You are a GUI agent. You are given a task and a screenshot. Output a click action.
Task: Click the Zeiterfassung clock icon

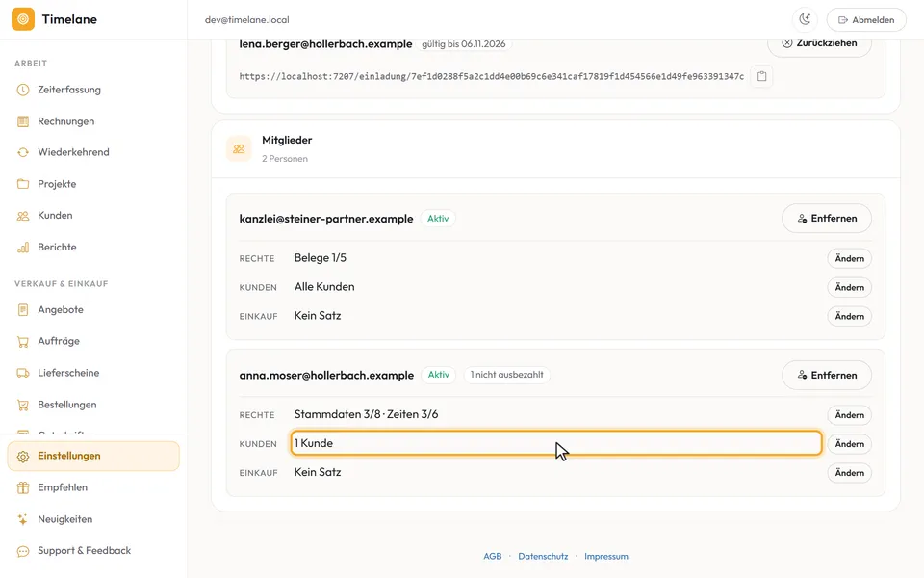click(23, 90)
